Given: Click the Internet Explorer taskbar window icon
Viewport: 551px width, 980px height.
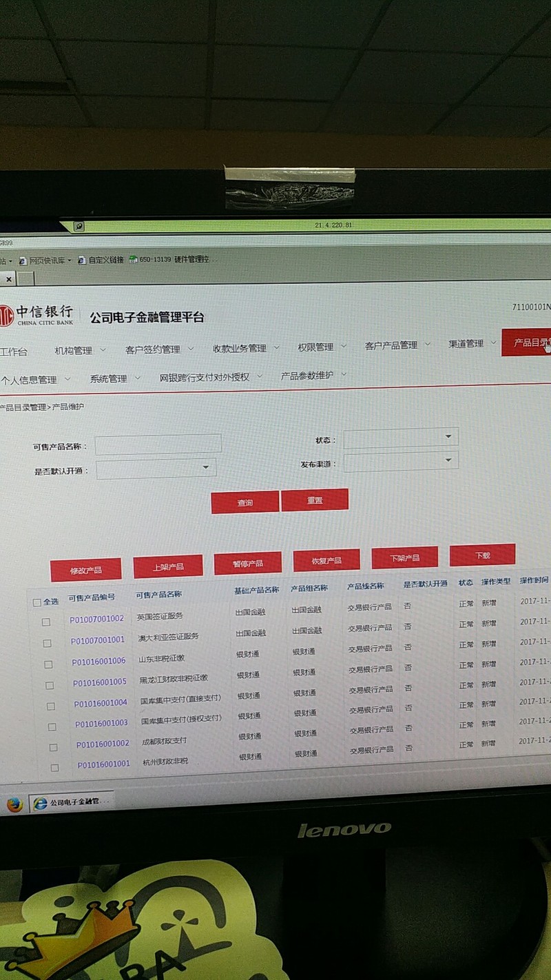Looking at the screenshot, I should point(41,803).
